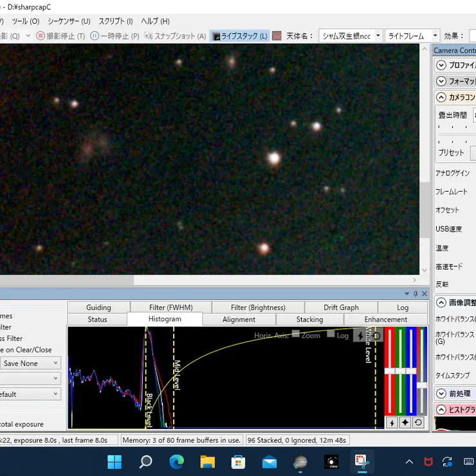Switch to the Drift Graph tab
Screen dimensions: 476x476
coord(341,307)
